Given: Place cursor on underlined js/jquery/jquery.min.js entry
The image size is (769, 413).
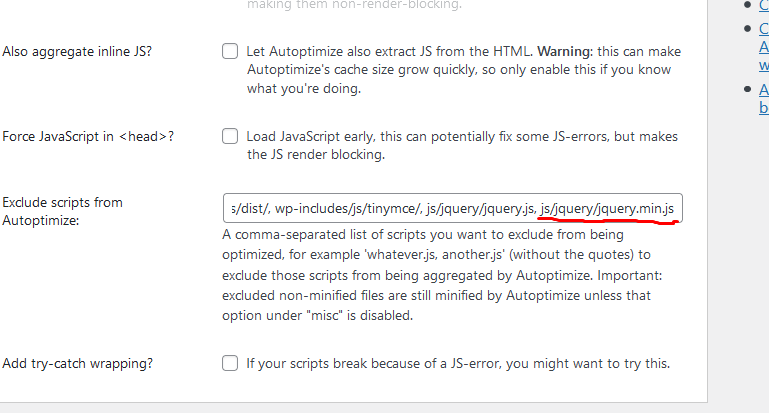Looking at the screenshot, I should click(607, 209).
